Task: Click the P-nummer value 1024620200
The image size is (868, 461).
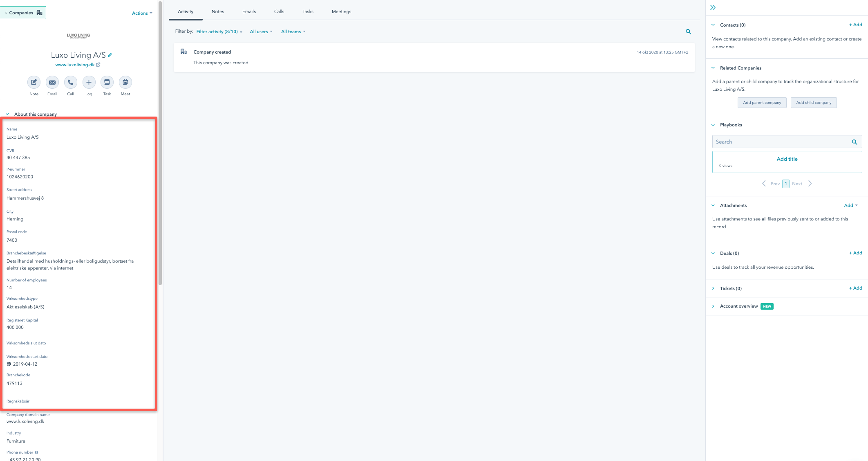Action: tap(20, 177)
